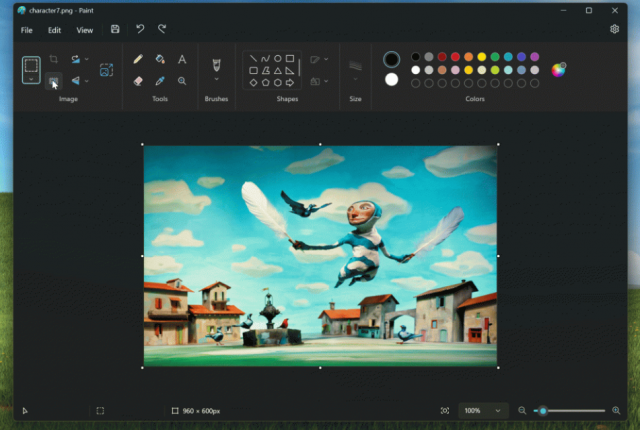640x430 pixels.
Task: Select Color 2 white background circle
Action: pos(391,80)
